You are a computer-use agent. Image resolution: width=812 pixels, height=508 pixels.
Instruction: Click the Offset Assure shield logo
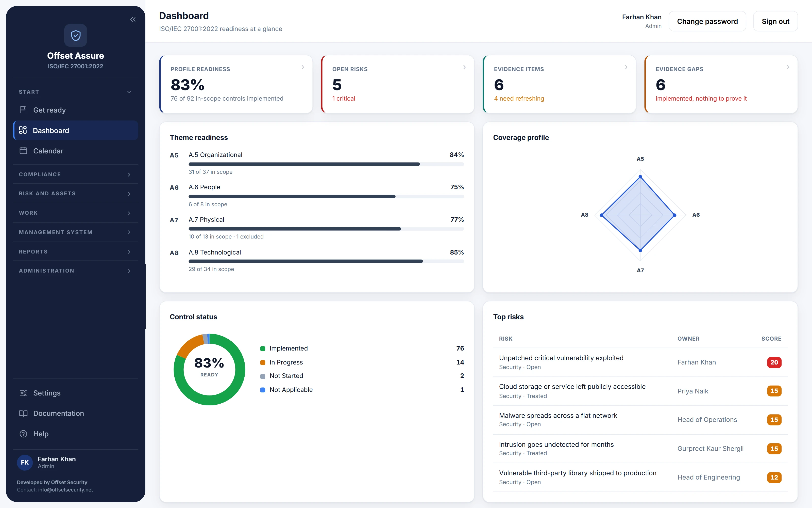[x=76, y=35]
